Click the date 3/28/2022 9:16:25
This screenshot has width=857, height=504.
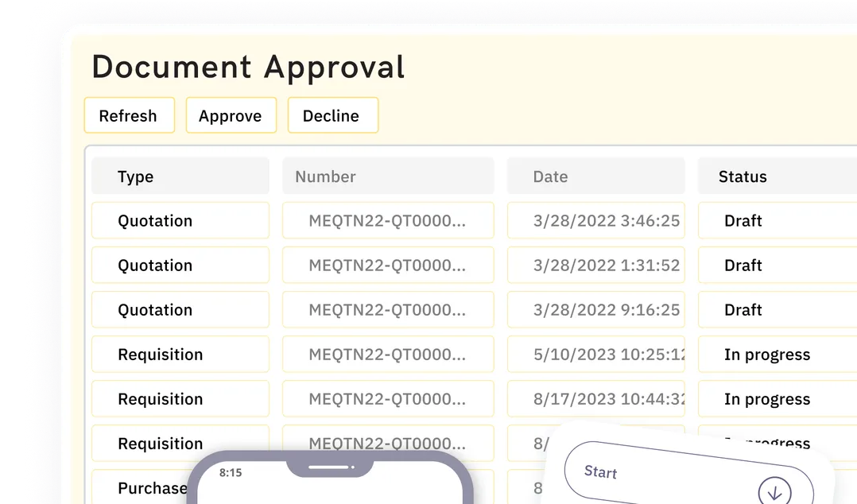click(595, 309)
